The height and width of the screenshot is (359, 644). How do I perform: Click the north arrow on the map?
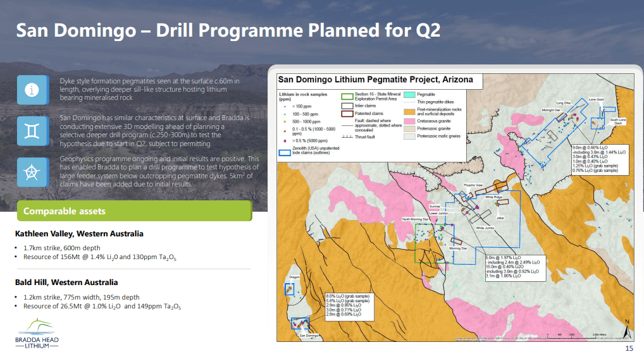click(627, 329)
